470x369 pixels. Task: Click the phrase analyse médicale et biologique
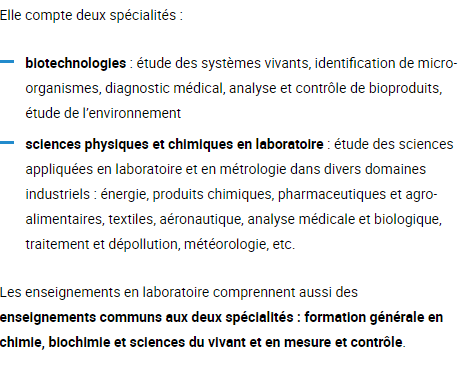(344, 220)
